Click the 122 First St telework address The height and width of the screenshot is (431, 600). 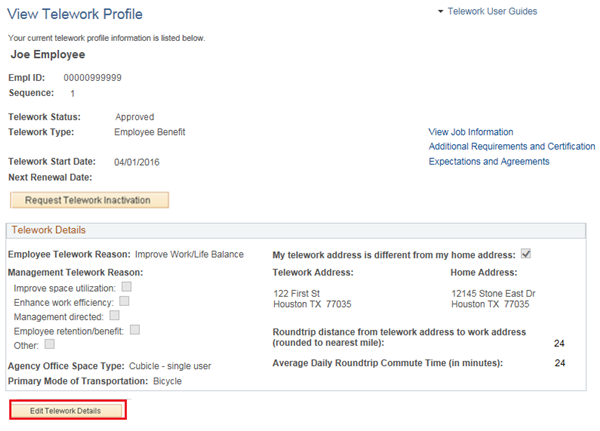pyautogui.click(x=297, y=292)
